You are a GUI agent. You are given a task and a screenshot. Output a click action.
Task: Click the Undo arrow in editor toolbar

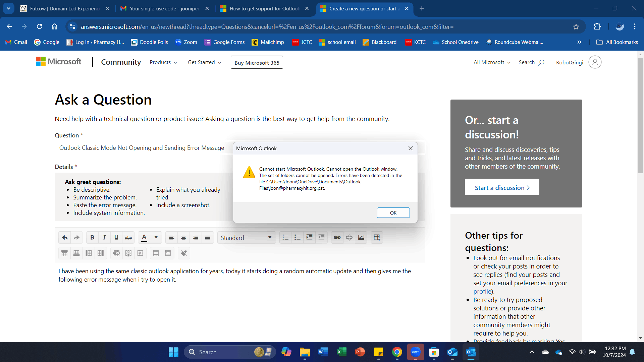point(65,238)
